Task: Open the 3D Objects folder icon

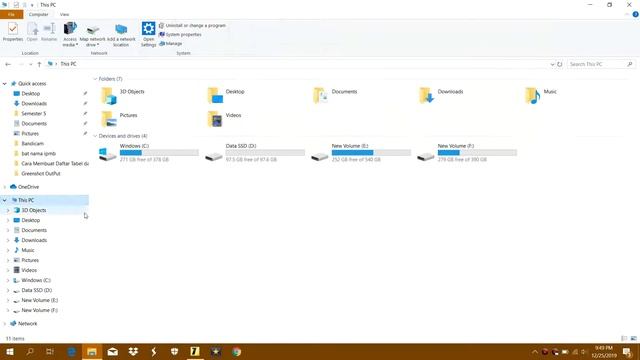Action: pos(109,96)
